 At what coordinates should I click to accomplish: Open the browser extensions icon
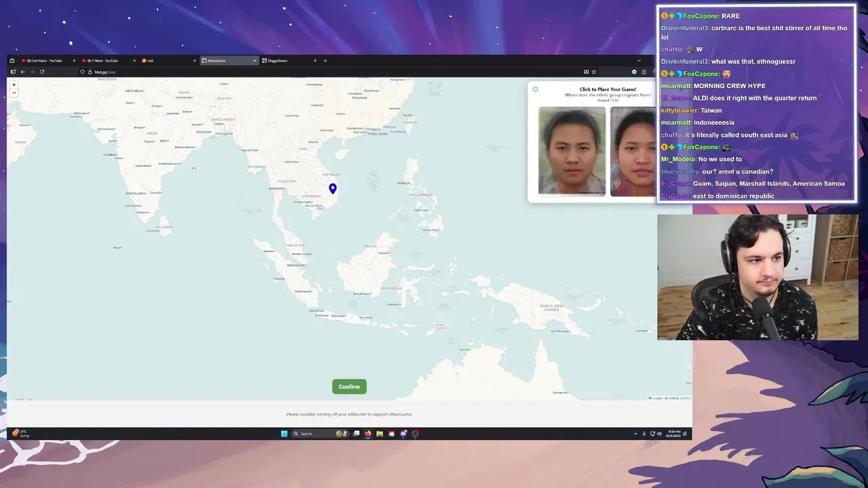coord(644,72)
